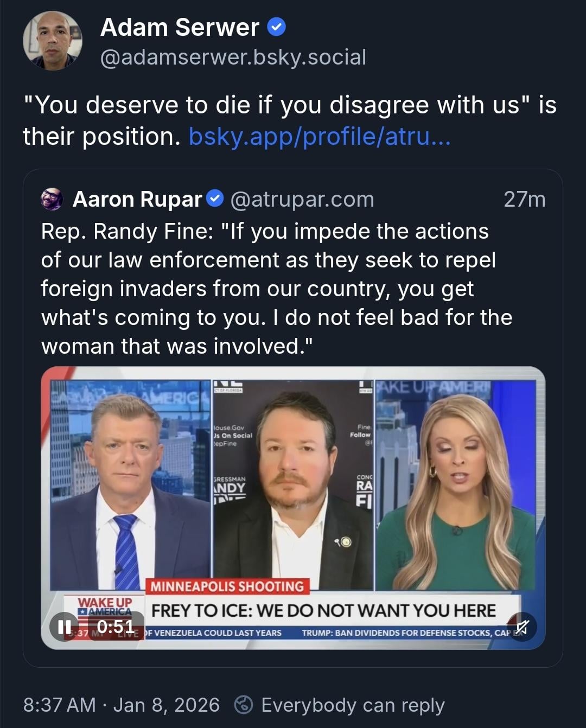Click Adam Serwer's blue verified badge
The image size is (586, 728).
pos(277,27)
